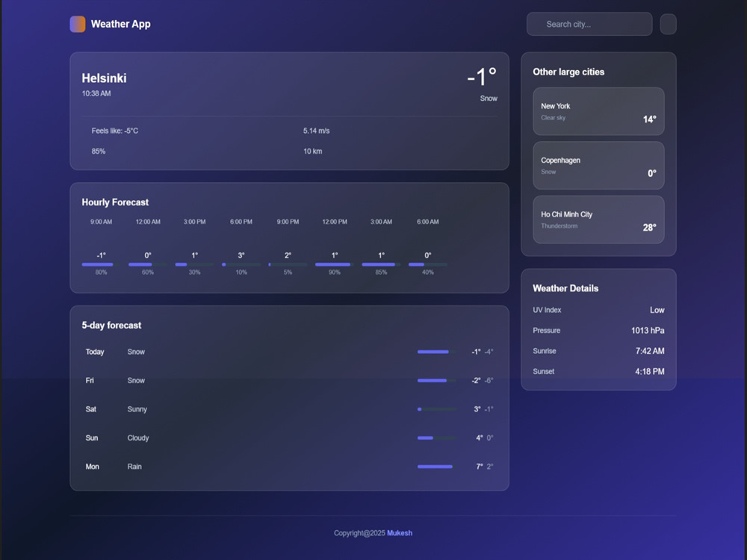Click the Weather App logo icon
This screenshot has width=747, height=560.
(x=78, y=25)
